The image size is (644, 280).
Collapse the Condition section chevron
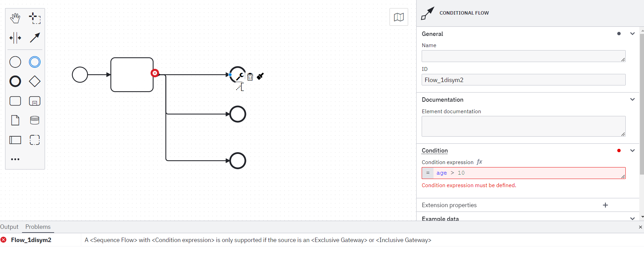(x=632, y=151)
